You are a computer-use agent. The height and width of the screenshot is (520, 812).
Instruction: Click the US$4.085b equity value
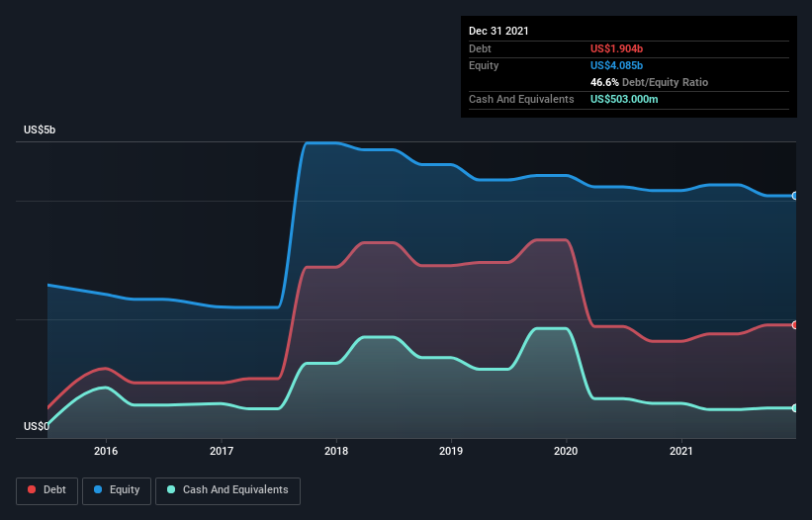(x=616, y=65)
